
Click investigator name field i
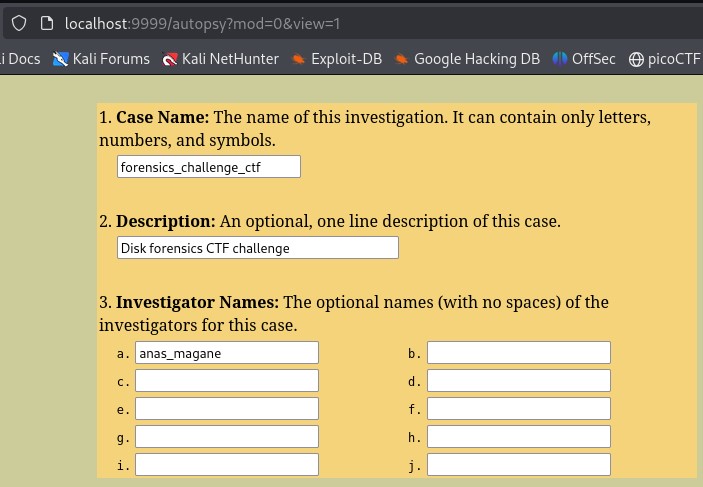click(x=227, y=465)
